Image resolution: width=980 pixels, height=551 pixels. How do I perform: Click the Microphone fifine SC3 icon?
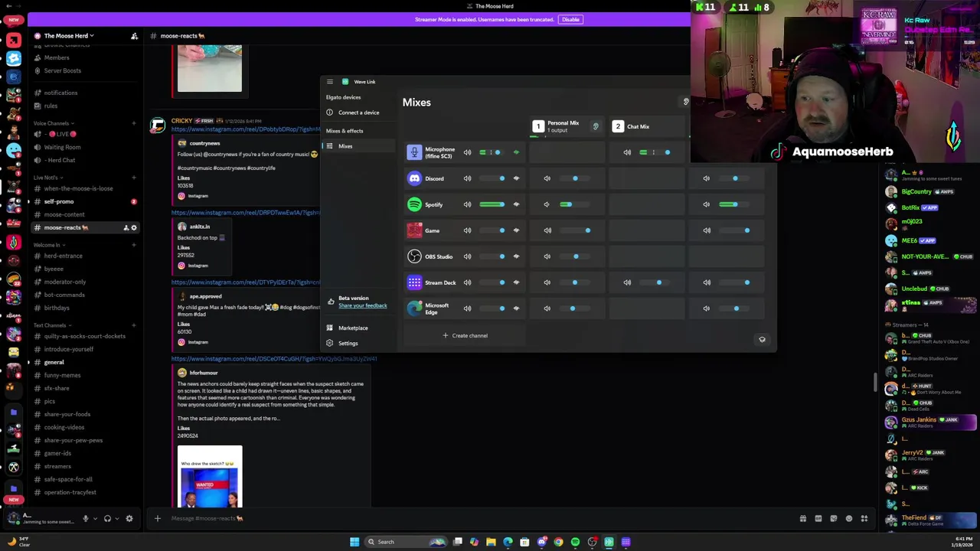[414, 152]
